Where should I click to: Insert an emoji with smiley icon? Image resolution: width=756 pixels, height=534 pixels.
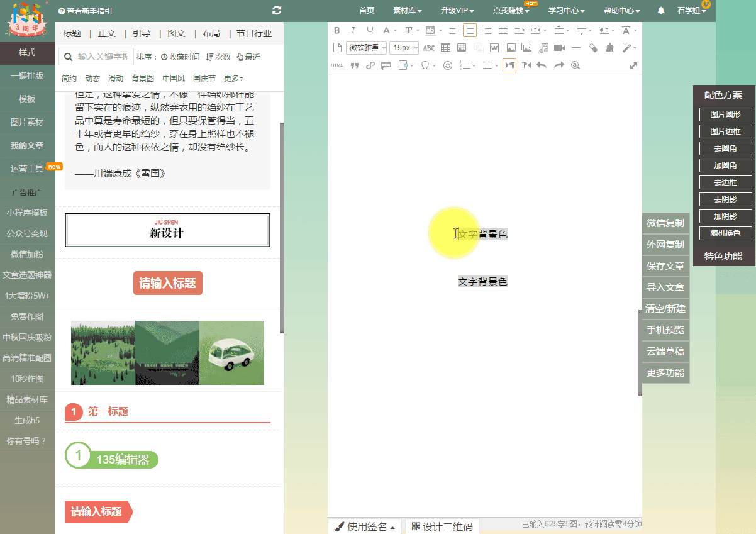click(448, 65)
